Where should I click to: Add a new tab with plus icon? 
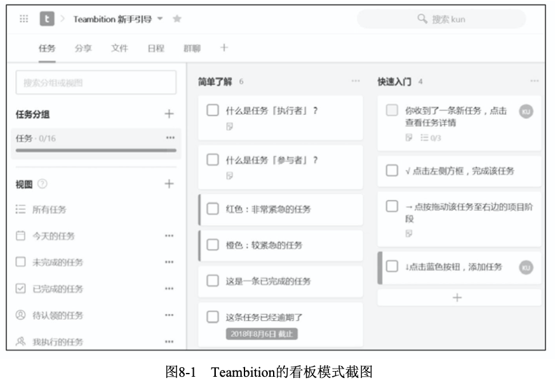224,48
